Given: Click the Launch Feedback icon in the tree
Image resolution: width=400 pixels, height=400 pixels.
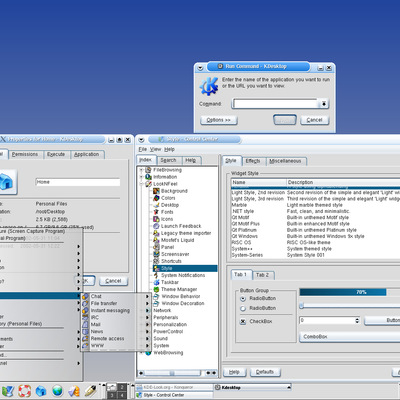Looking at the screenshot, I should pos(156,226).
